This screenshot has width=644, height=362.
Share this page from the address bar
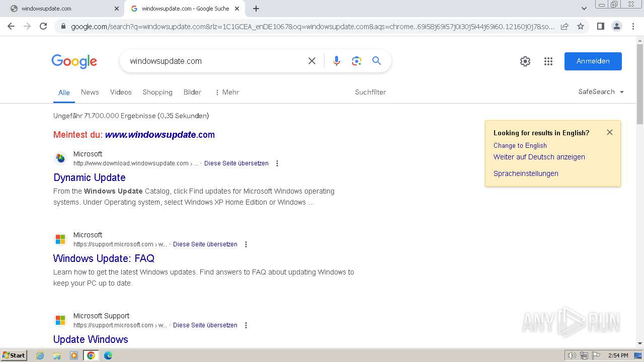tap(565, 26)
